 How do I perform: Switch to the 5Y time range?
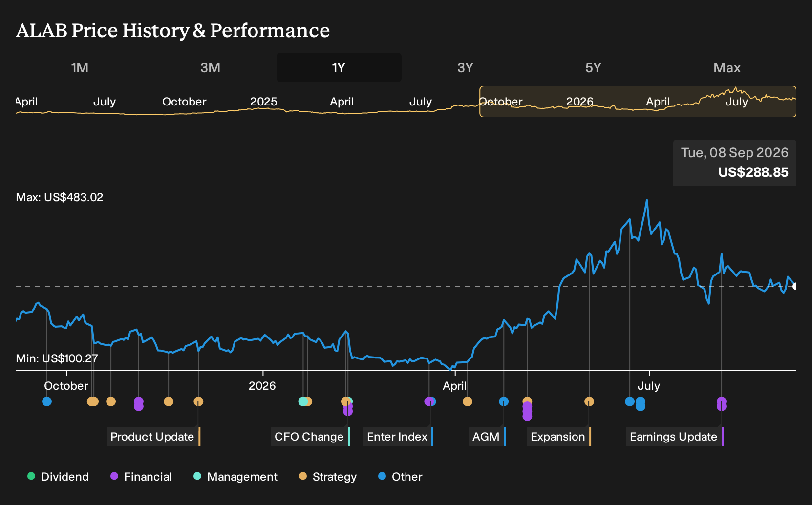pyautogui.click(x=593, y=67)
